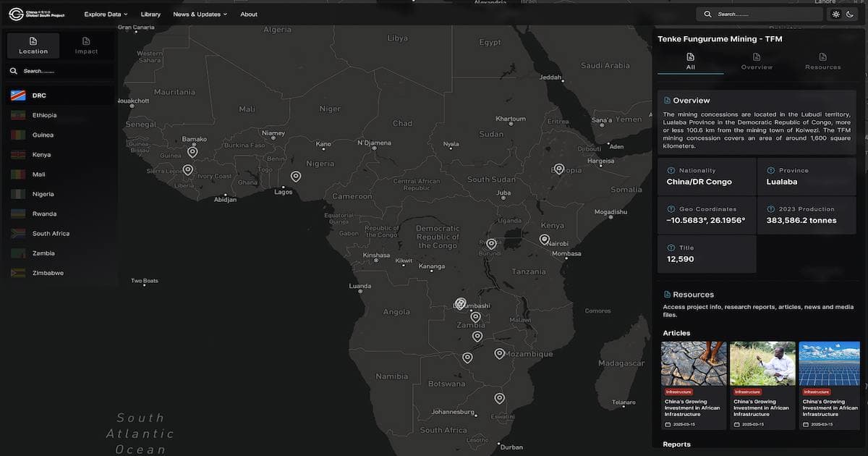This screenshot has width=868, height=456.
Task: Click the Resources document icon in detail panel
Action: [823, 56]
